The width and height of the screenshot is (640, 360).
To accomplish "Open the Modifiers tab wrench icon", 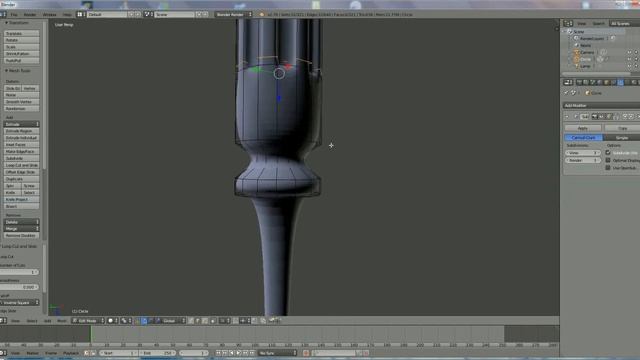I will [x=620, y=82].
